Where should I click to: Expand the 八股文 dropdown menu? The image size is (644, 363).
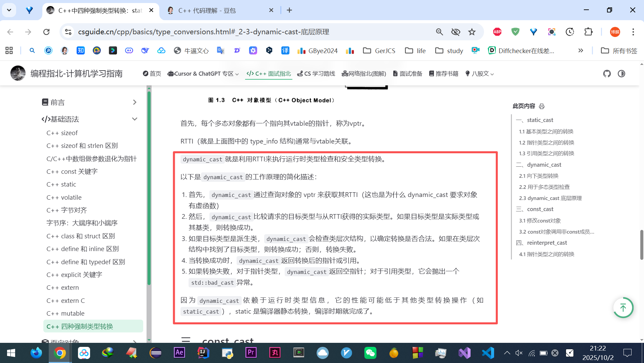(480, 74)
